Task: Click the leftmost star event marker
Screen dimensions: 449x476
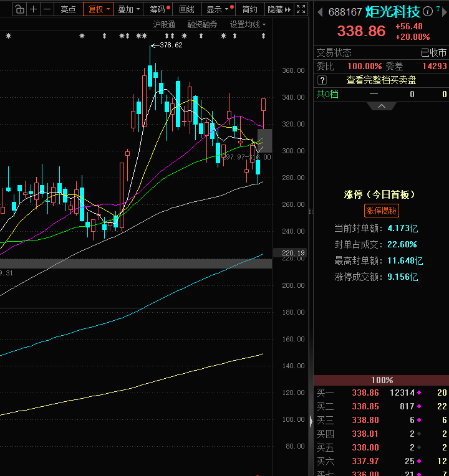Action: [x=9, y=36]
